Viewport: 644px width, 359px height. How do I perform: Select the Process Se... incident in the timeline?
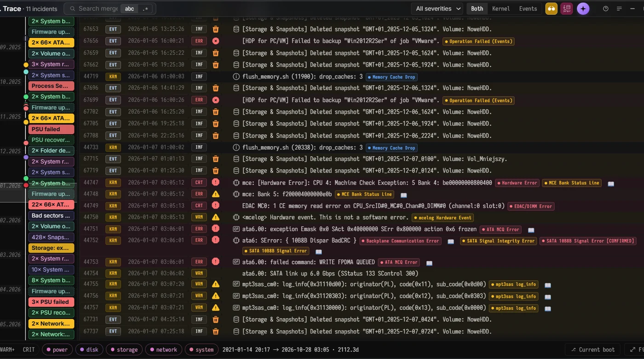52,86
